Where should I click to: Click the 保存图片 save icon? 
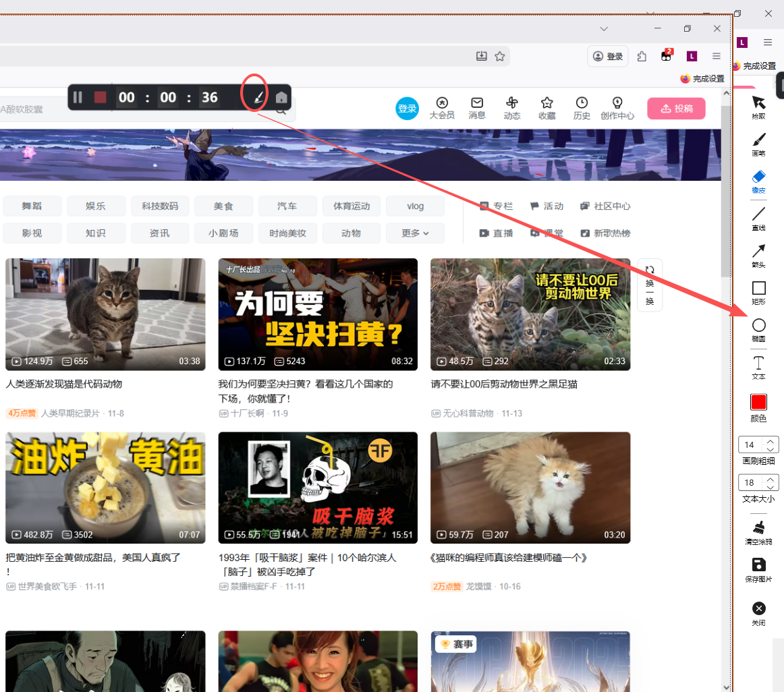pos(758,567)
